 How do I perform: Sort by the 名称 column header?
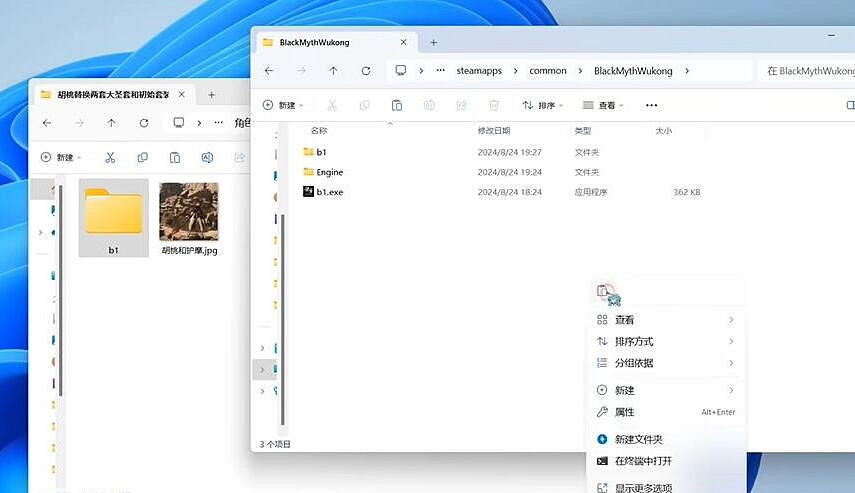coord(319,131)
